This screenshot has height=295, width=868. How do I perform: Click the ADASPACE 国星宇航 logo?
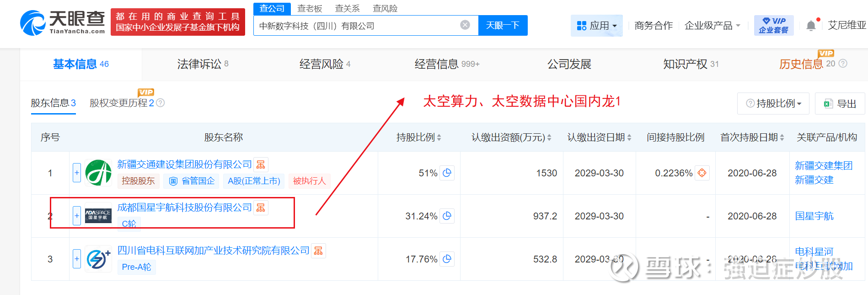(98, 216)
